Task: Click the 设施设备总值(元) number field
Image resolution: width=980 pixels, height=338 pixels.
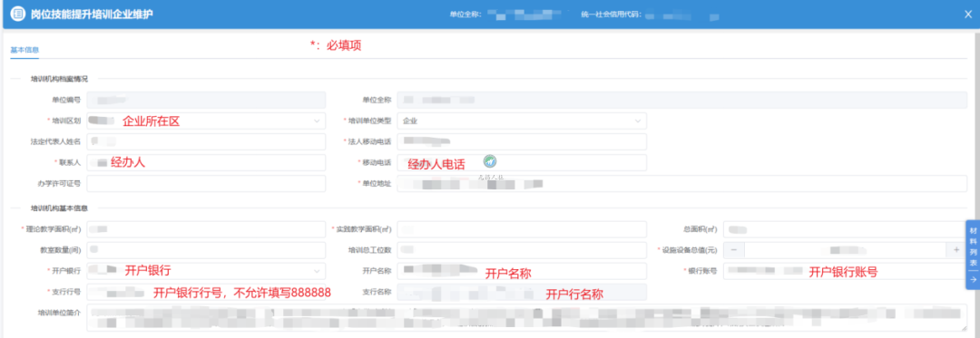Action: click(845, 249)
